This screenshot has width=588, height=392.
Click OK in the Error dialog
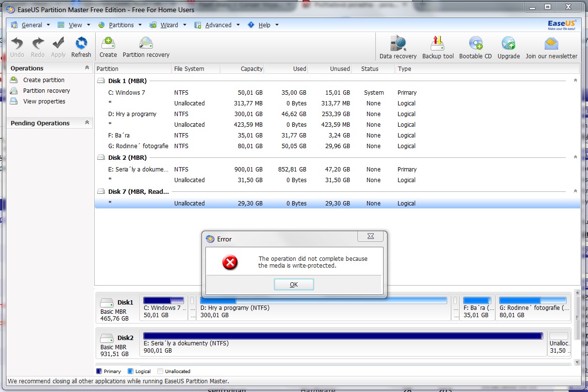click(294, 285)
